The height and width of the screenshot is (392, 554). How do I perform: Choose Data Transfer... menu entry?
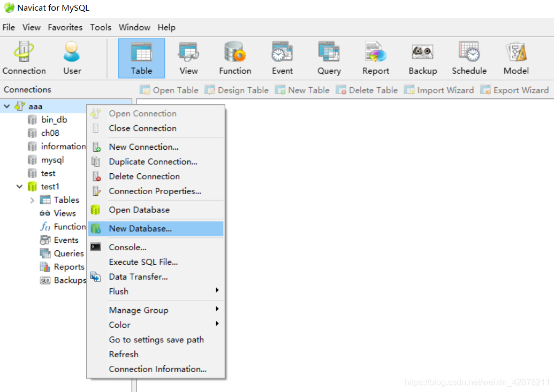tap(156, 277)
